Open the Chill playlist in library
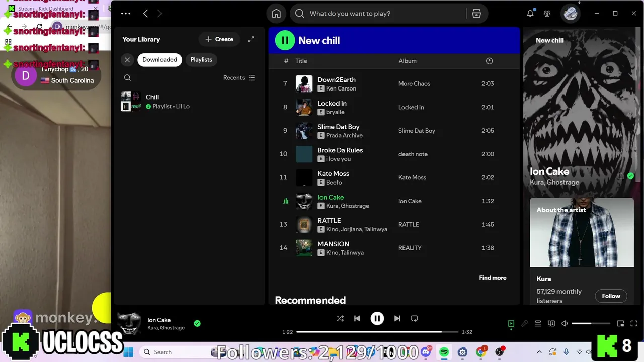The image size is (644, 362). (189, 102)
